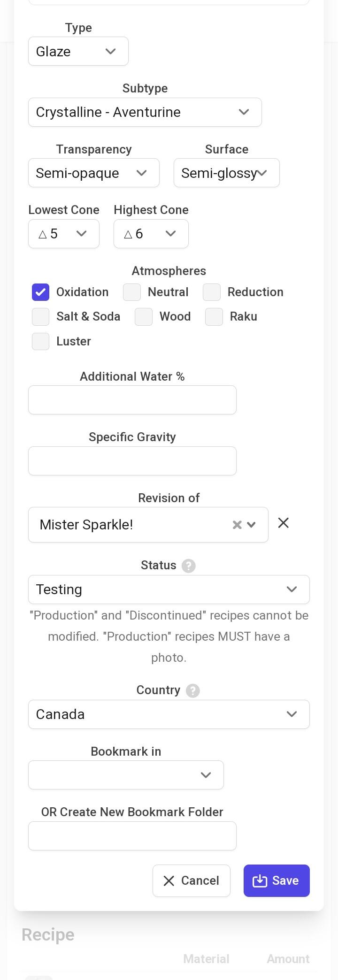Expand the Bookmark in dropdown

pyautogui.click(x=126, y=775)
